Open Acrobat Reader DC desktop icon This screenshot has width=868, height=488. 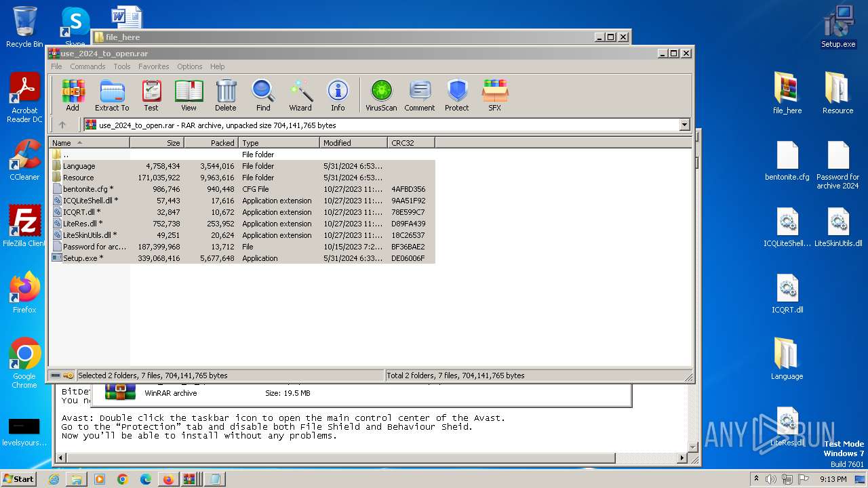pos(24,98)
